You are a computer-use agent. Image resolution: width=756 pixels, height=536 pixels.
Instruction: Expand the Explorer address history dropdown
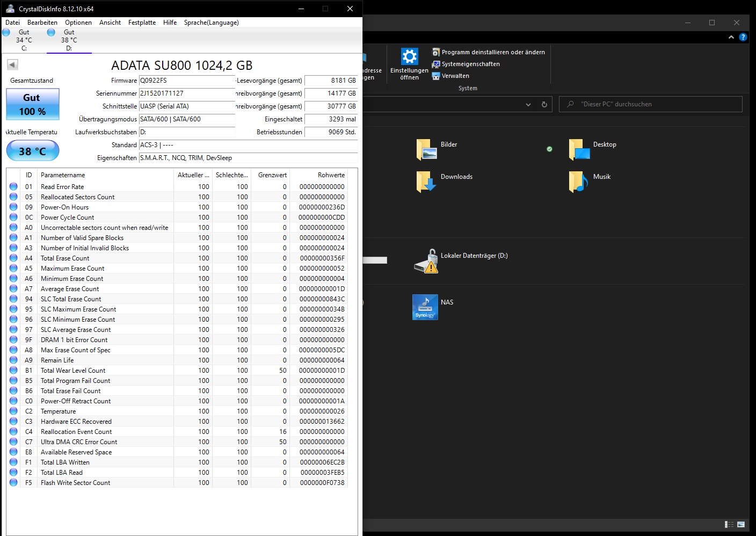[528, 105]
